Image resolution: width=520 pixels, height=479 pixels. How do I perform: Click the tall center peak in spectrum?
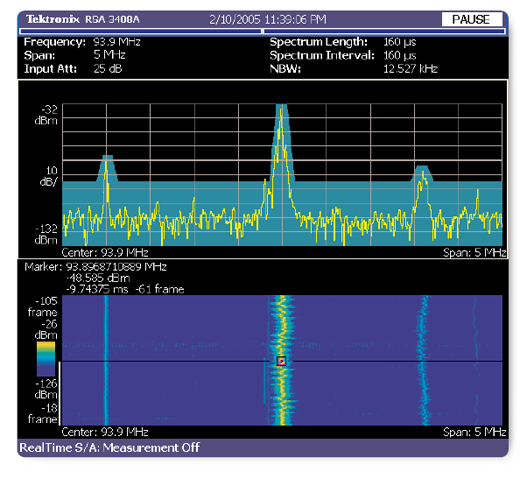pos(281,113)
